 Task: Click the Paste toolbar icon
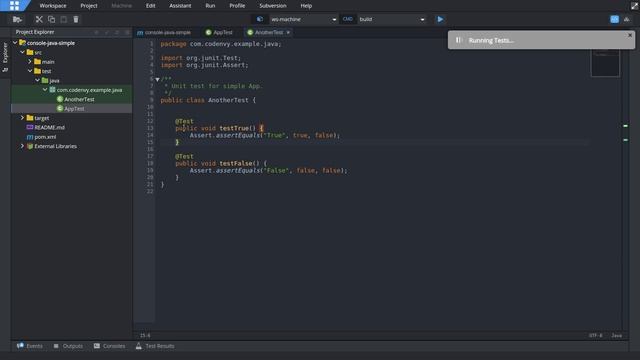click(x=64, y=19)
